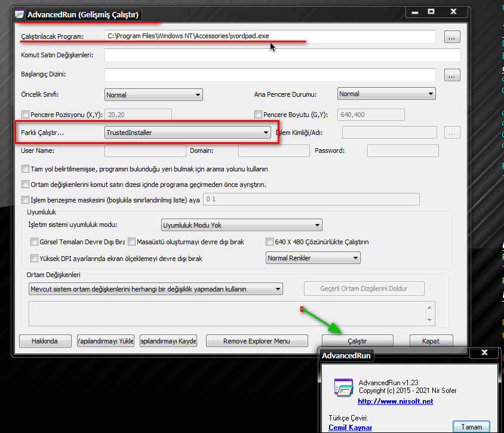Browse for the Başlangıç Dizini folder
Viewport: 504px width, 433px height.
point(452,75)
